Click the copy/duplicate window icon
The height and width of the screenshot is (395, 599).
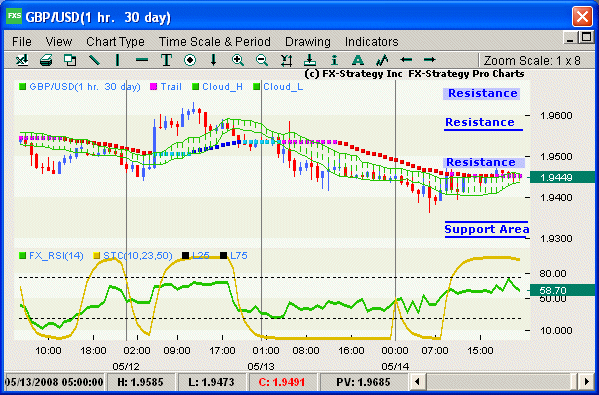(x=70, y=60)
